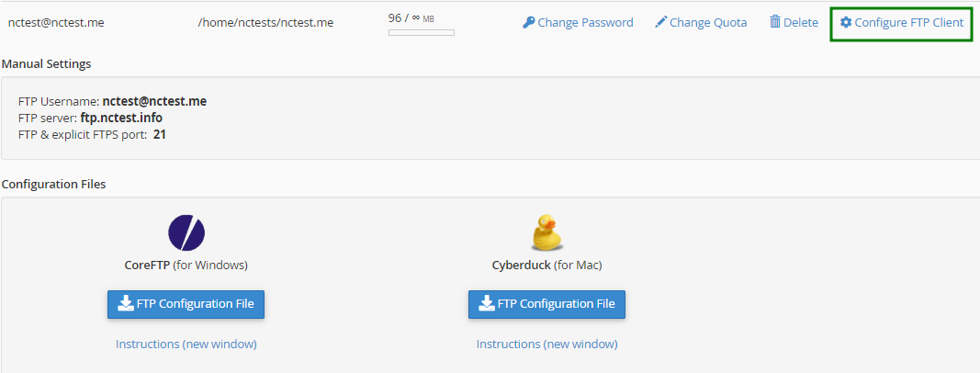The image size is (980, 373).
Task: Click download icon in CoreFTP configuration button
Action: [125, 304]
